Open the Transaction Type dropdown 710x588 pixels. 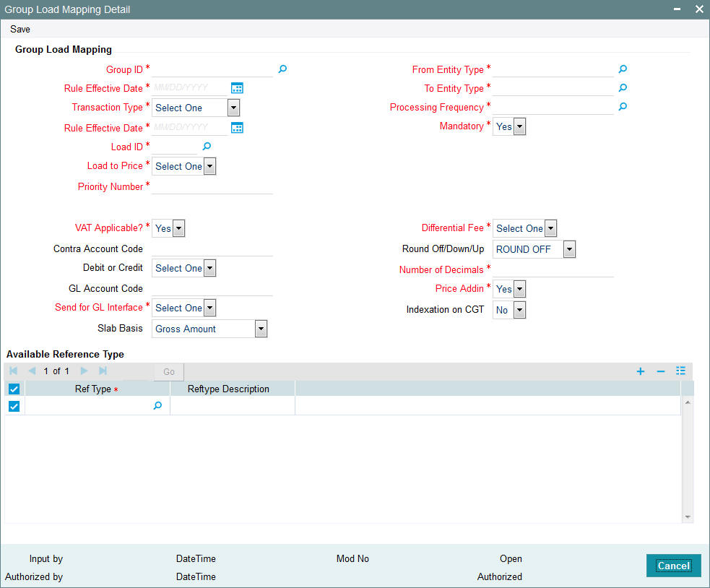point(233,107)
